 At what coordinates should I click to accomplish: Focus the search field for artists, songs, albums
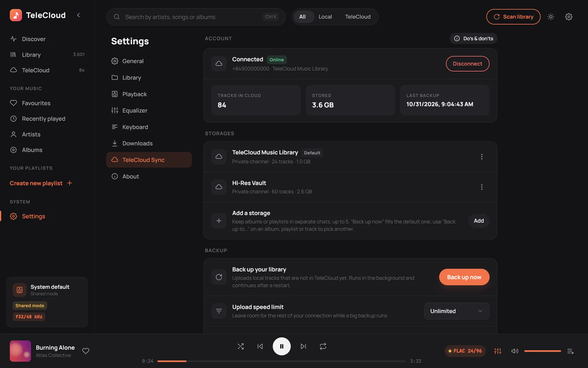point(196,17)
